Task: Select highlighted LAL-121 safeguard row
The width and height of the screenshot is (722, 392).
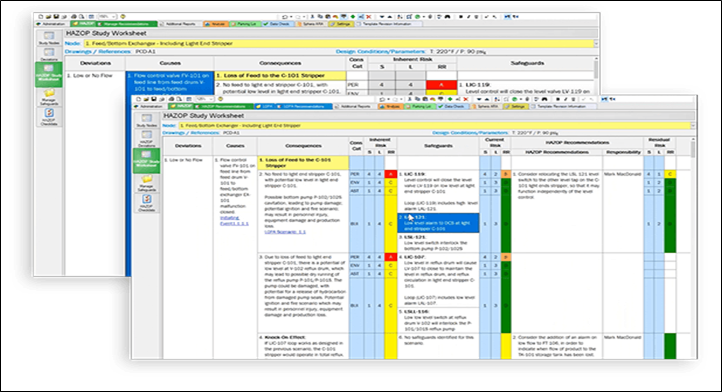Action: point(438,222)
